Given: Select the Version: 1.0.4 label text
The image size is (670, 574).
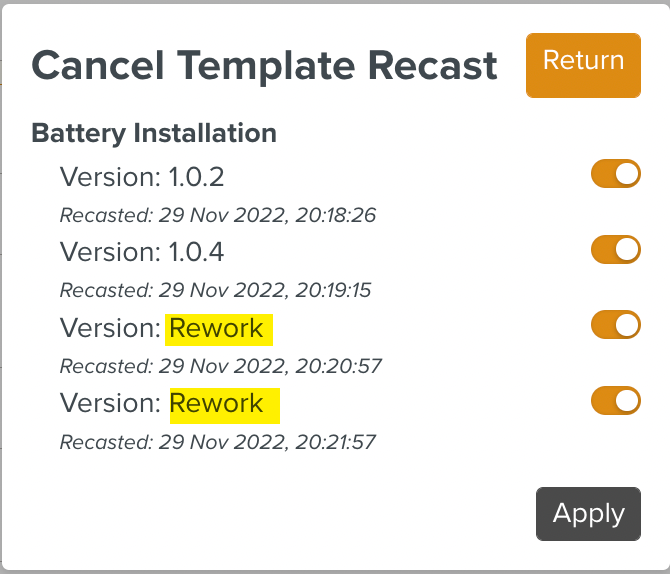Looking at the screenshot, I should click(142, 252).
